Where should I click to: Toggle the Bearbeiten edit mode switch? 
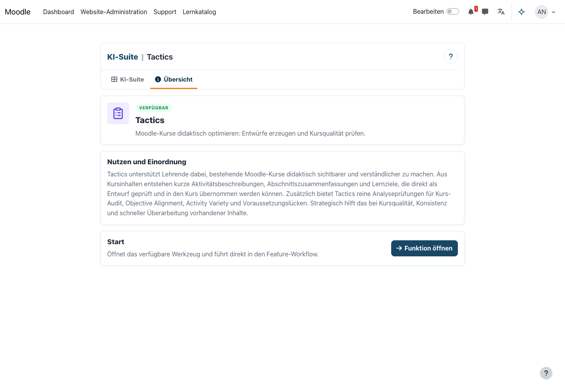pyautogui.click(x=453, y=11)
